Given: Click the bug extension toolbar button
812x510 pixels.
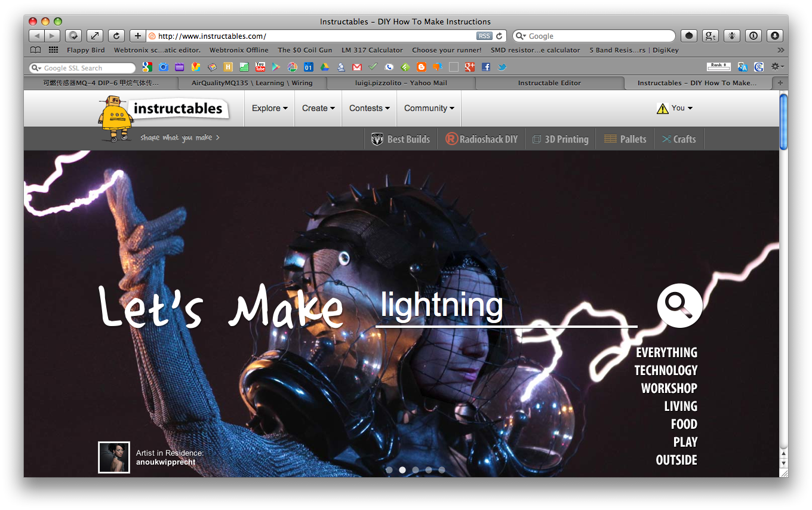Looking at the screenshot, I should click(732, 36).
